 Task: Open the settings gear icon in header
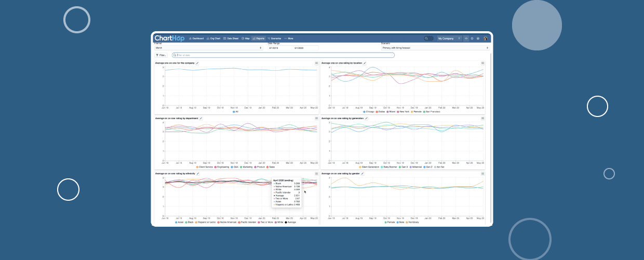(472, 38)
